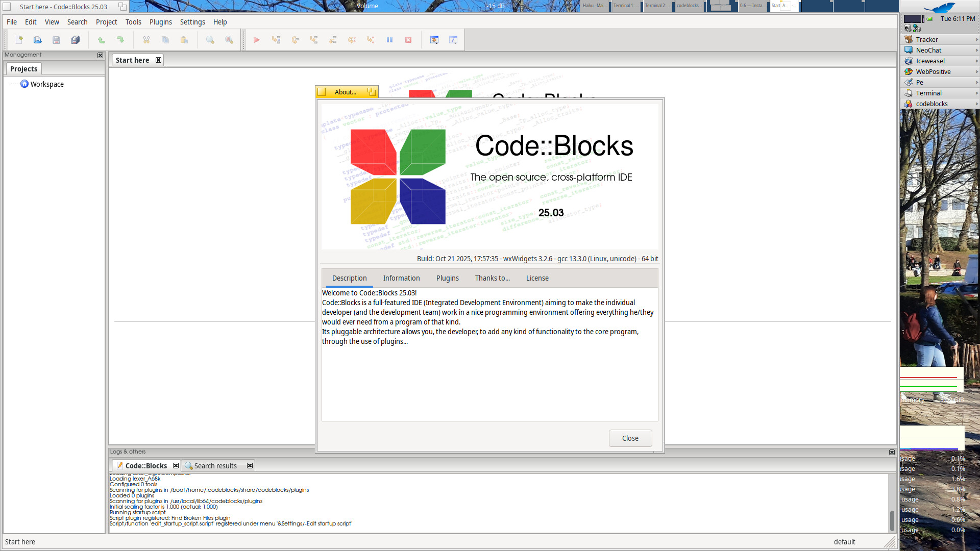Click the New file toolbar icon

point(19,40)
